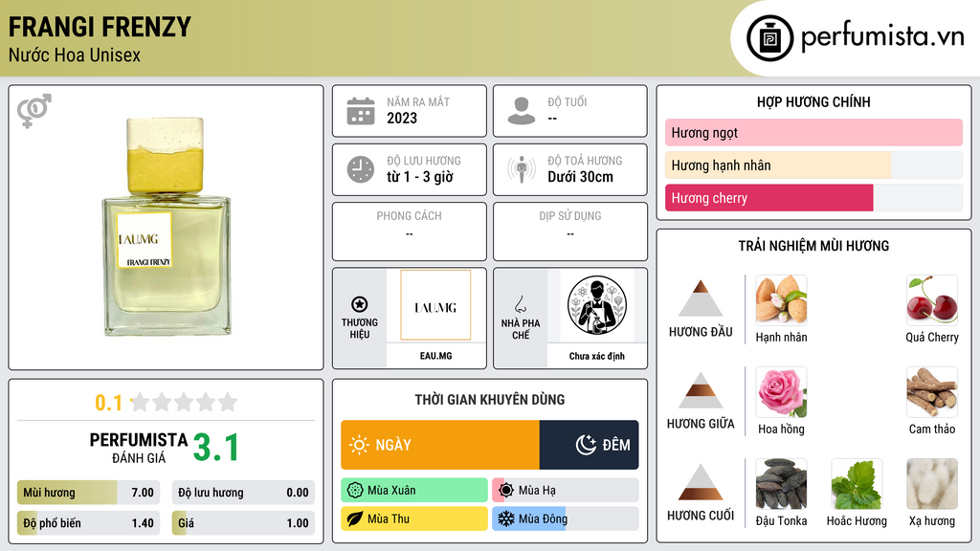Click the orange user rating 0.1
Screen dimensions: 980x551
pos(108,403)
